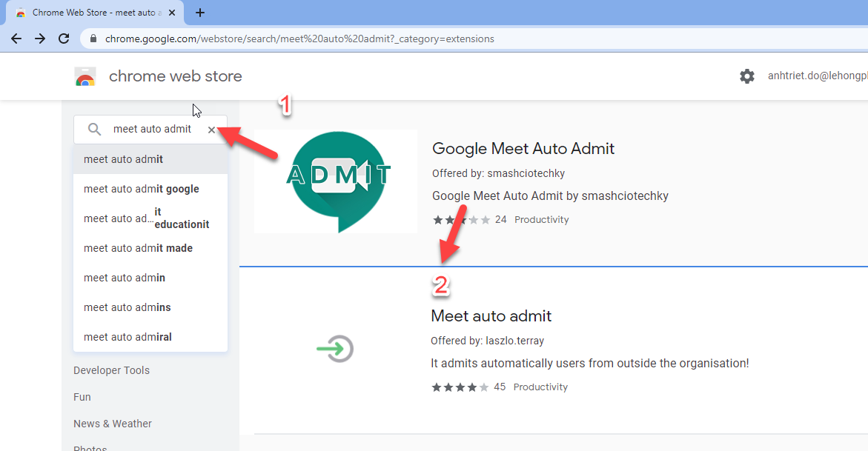Viewport: 868px width, 451px height.
Task: Select the Developer Tools category
Action: click(x=111, y=370)
